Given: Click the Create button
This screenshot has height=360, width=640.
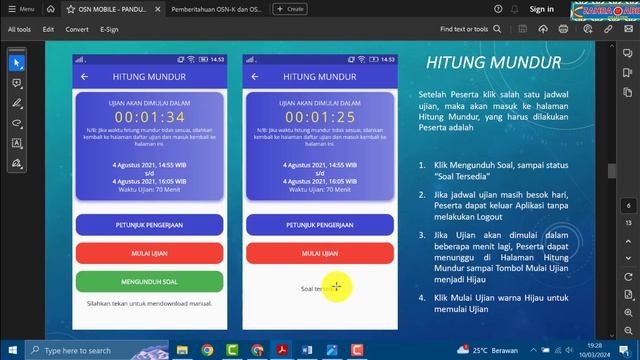Looking at the screenshot, I should coord(290,9).
